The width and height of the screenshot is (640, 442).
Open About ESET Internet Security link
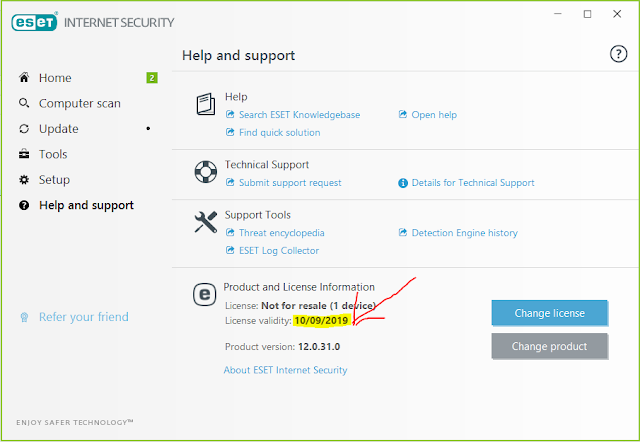(x=285, y=370)
